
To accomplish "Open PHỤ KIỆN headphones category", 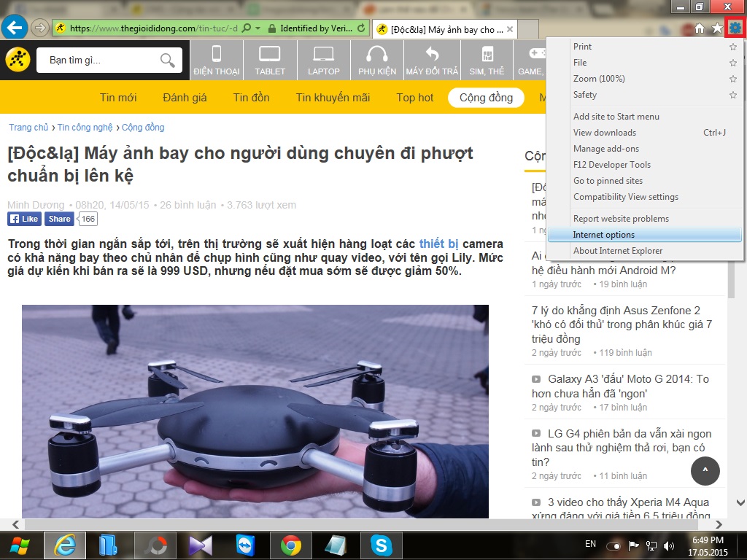I will (x=377, y=60).
